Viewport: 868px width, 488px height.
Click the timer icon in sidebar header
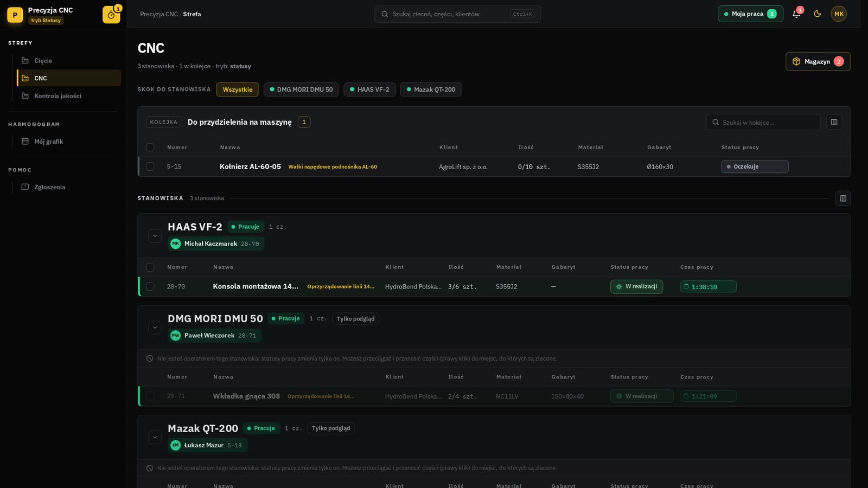tap(111, 15)
